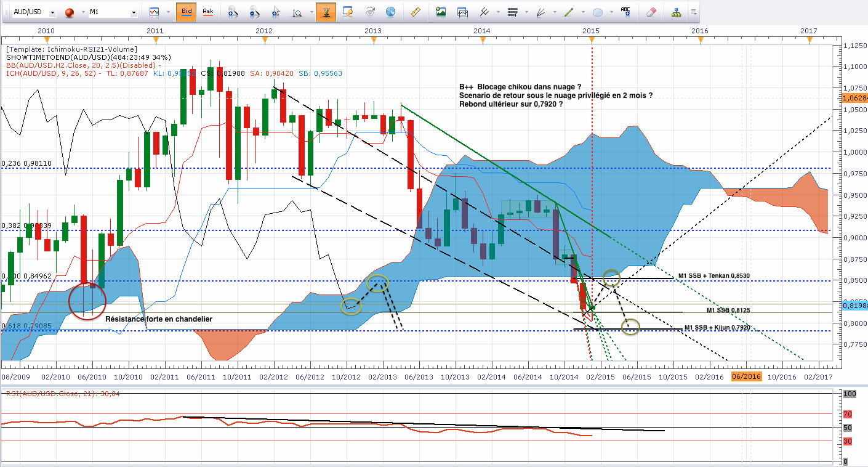Toggle the highlighted auto-scale vertical button

point(326,12)
